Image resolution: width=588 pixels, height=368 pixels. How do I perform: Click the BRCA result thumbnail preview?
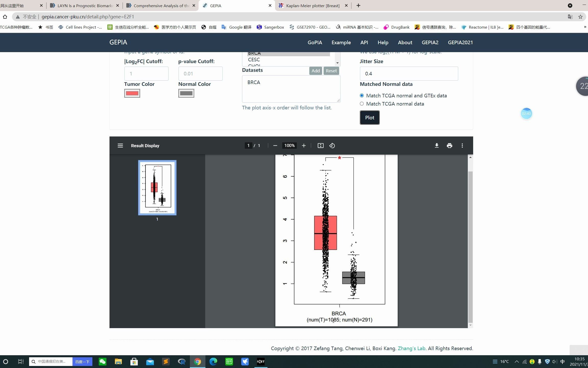[157, 187]
